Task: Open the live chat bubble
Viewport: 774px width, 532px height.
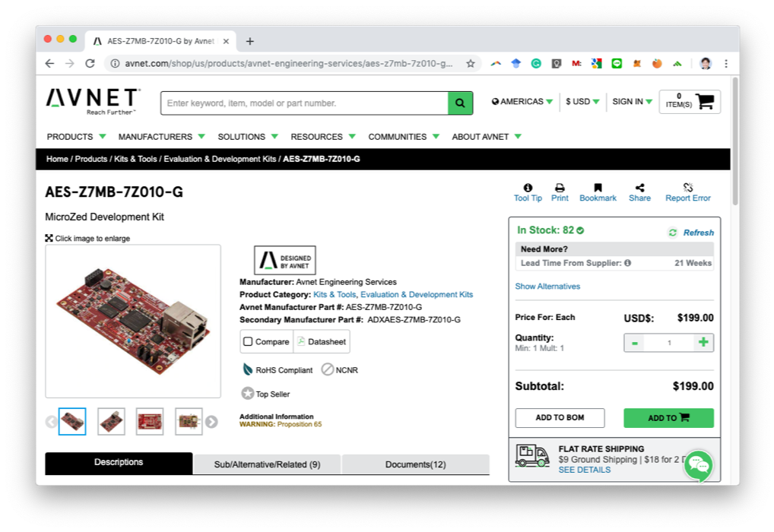Action: tap(698, 465)
